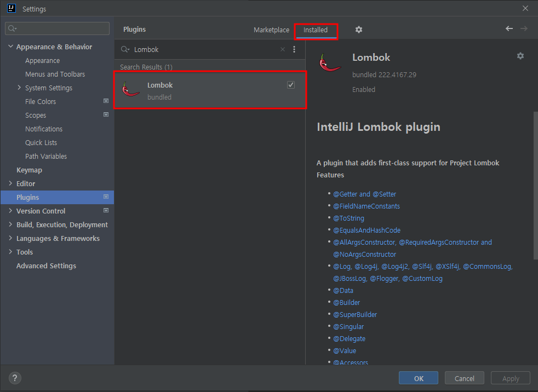Open the help question mark button
The width and height of the screenshot is (538, 392).
(x=15, y=378)
